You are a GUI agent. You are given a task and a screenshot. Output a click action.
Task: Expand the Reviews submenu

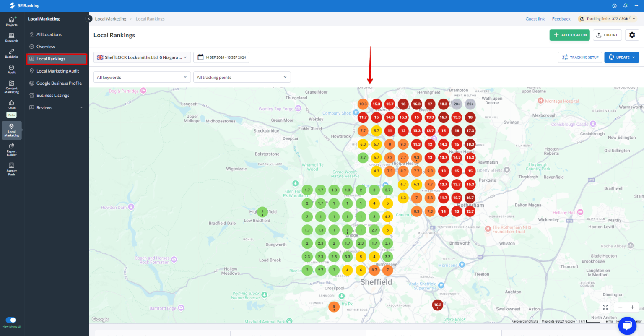(56, 107)
